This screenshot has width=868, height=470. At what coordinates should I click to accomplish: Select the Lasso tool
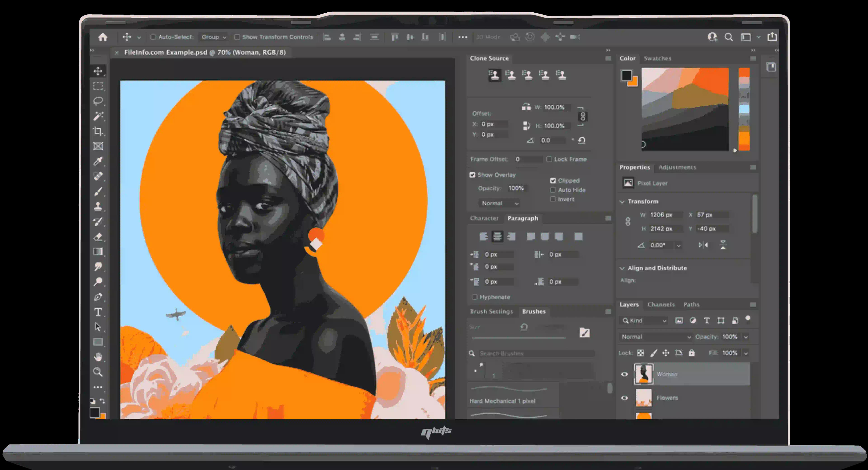(x=98, y=101)
